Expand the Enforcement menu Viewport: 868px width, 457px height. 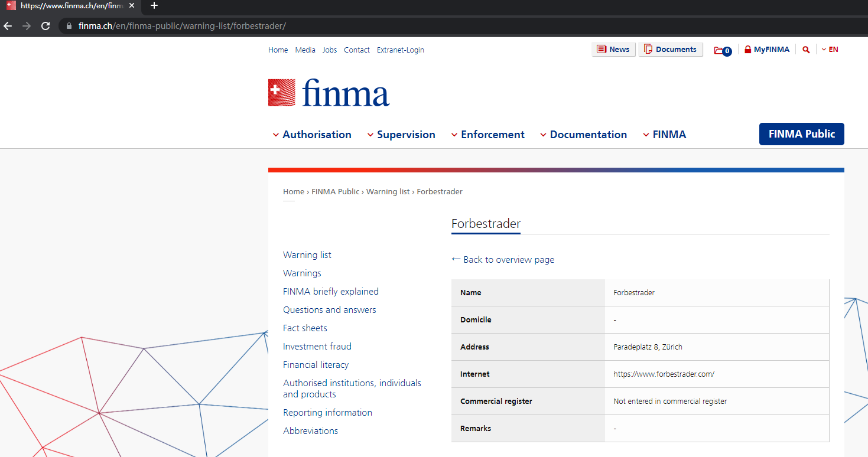click(487, 135)
